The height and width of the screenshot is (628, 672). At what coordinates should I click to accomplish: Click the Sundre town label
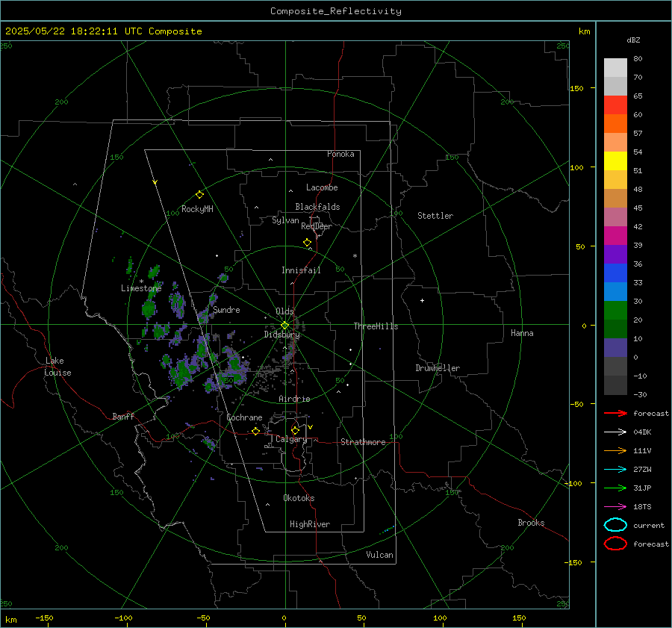226,309
